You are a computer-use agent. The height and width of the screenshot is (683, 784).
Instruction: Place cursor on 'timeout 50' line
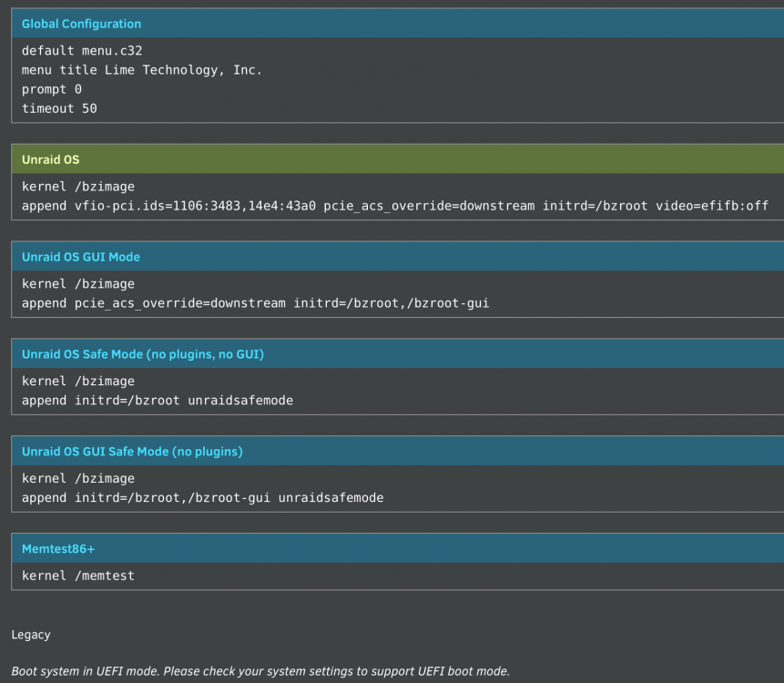click(59, 108)
